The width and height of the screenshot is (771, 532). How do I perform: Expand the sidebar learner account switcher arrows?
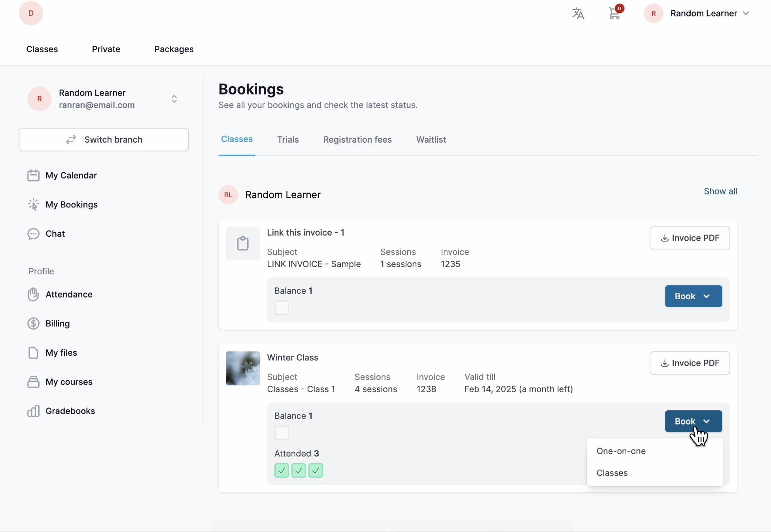coord(174,99)
